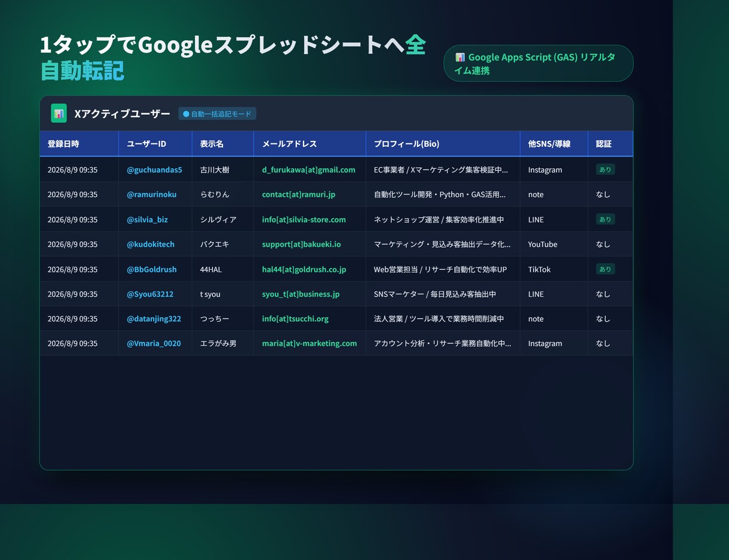Click the bio starting with 法人営業
The height and width of the screenshot is (560, 729).
click(x=439, y=319)
